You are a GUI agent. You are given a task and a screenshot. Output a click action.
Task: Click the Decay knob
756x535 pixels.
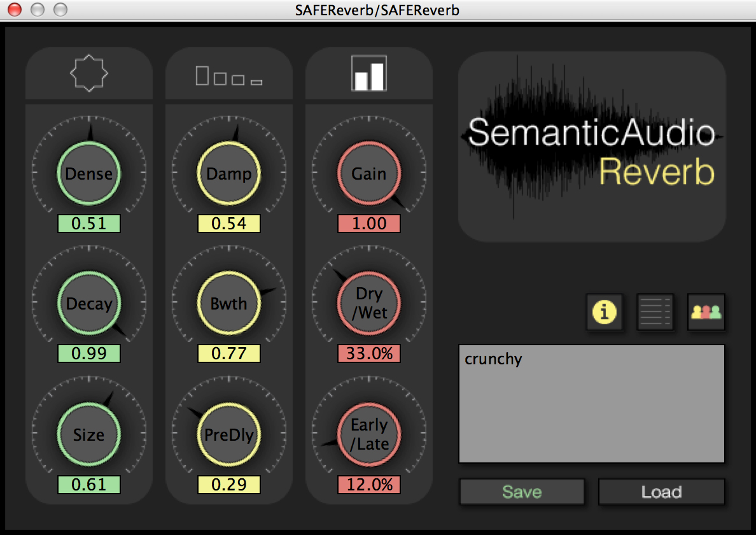point(89,304)
